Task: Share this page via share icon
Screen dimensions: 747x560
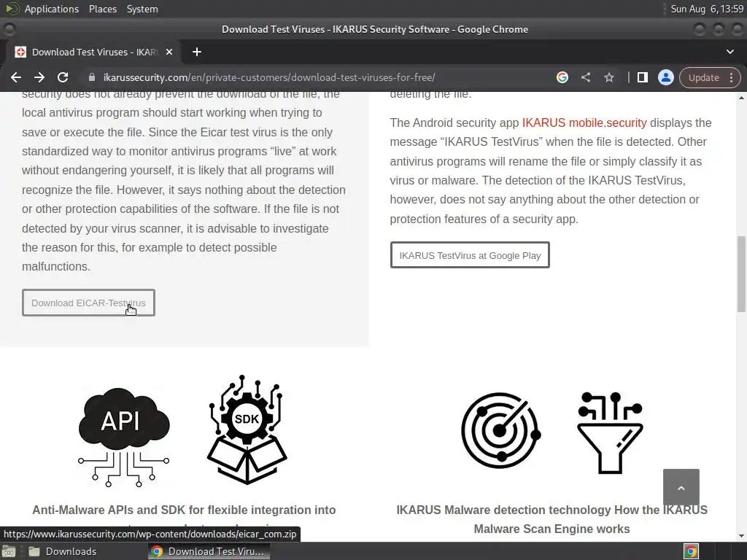Action: pyautogui.click(x=586, y=77)
